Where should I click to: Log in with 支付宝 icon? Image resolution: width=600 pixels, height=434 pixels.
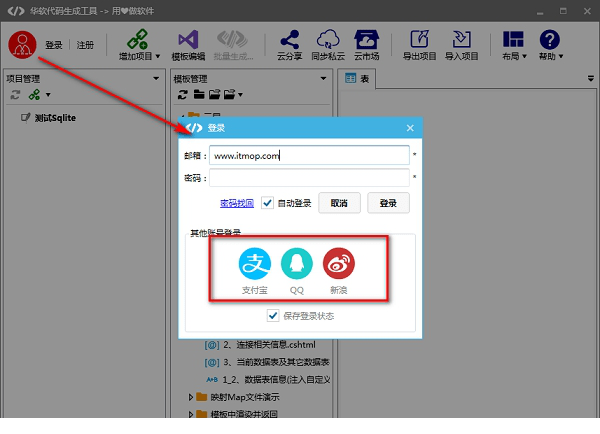coord(254,264)
